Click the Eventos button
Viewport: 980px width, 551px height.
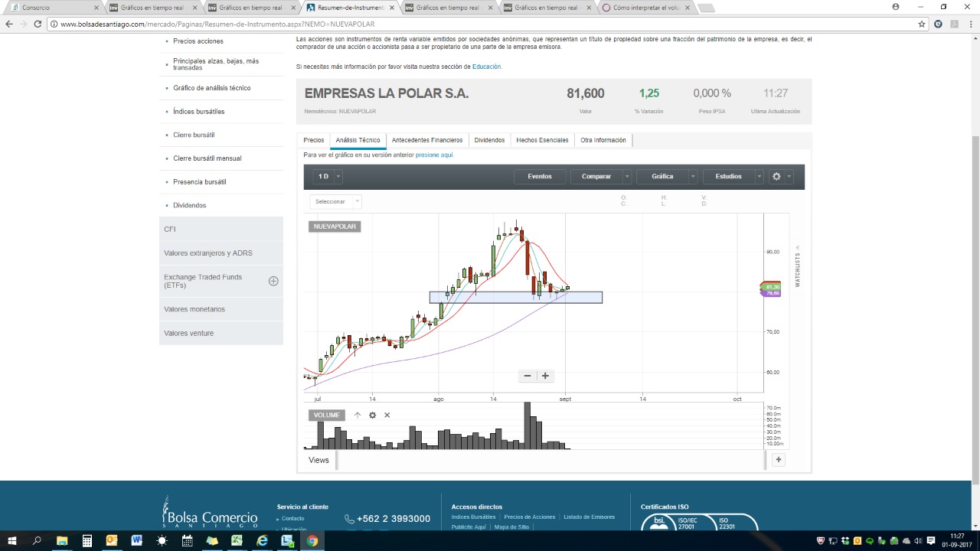pos(540,177)
